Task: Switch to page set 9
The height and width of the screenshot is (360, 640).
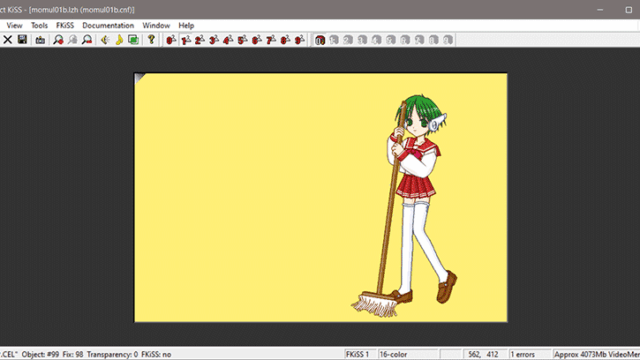Action: click(x=299, y=40)
